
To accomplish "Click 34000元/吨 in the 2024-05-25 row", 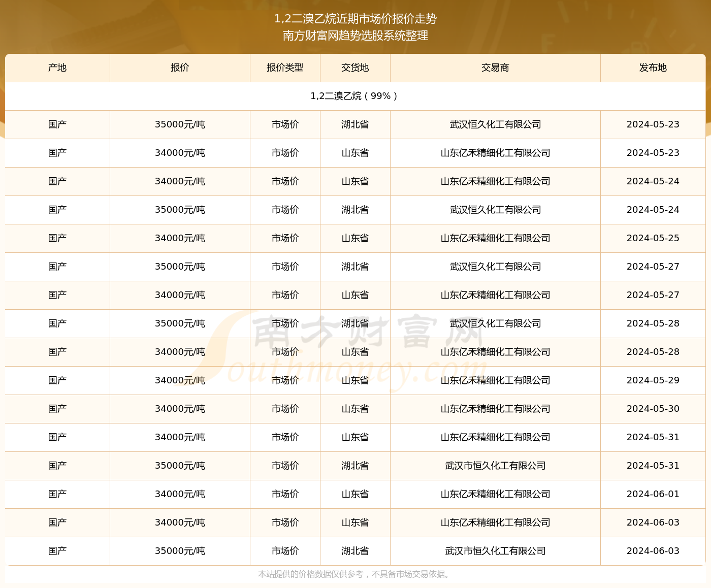I will point(180,238).
